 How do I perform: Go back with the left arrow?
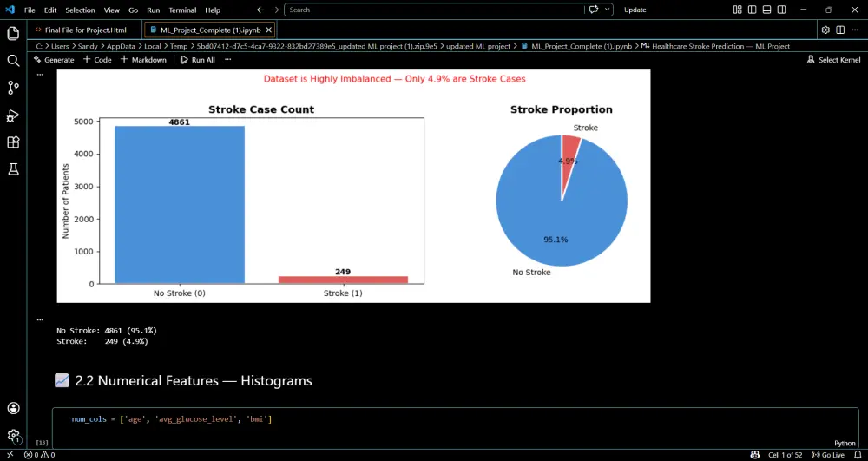(x=260, y=10)
